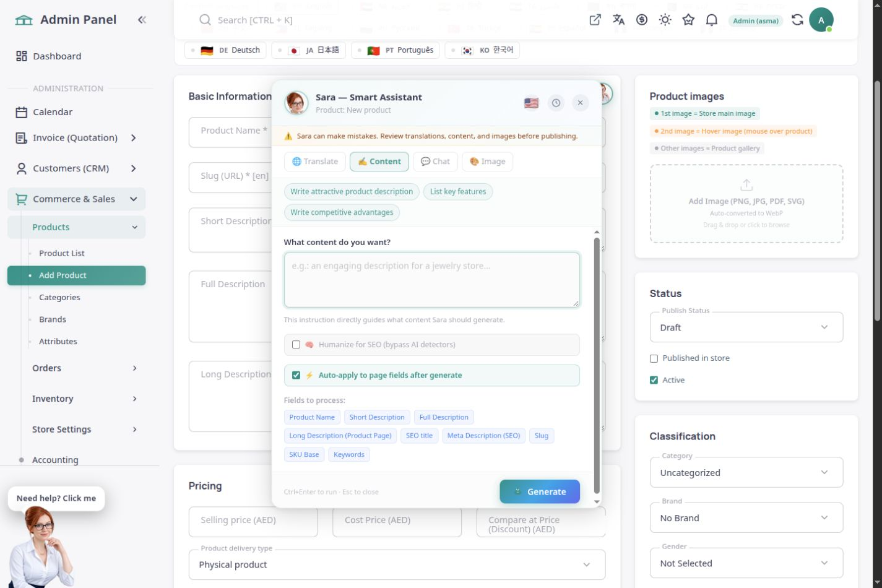The width and height of the screenshot is (882, 588).
Task: Collapse sidebar with double chevron icon
Action: (142, 20)
